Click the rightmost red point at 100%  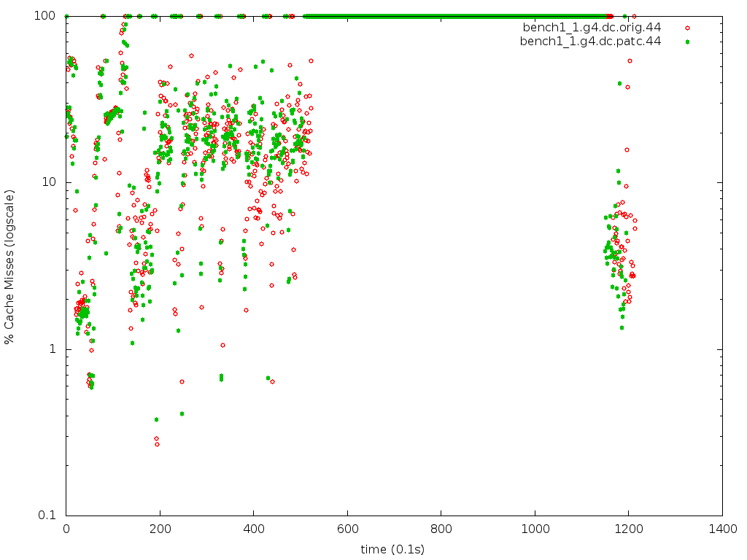coord(633,16)
